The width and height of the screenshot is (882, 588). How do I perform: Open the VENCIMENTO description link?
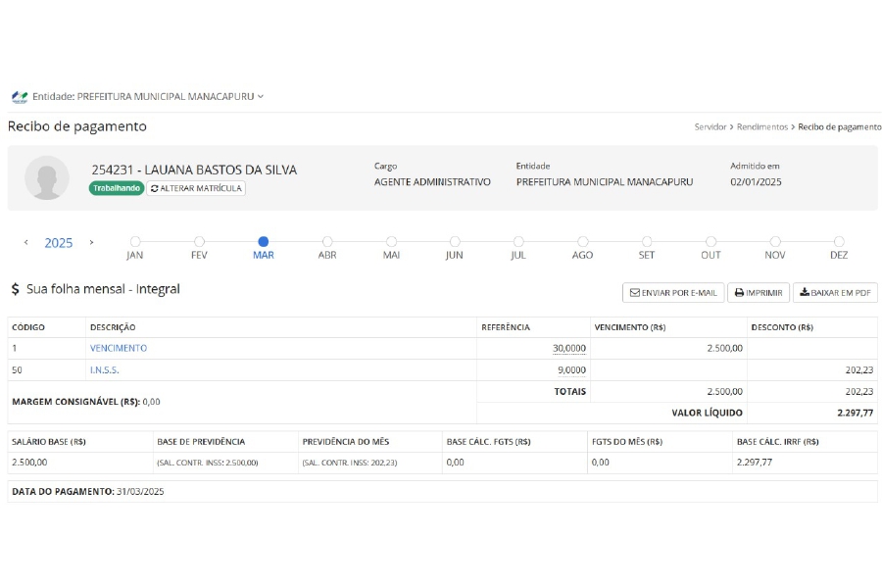click(x=119, y=348)
